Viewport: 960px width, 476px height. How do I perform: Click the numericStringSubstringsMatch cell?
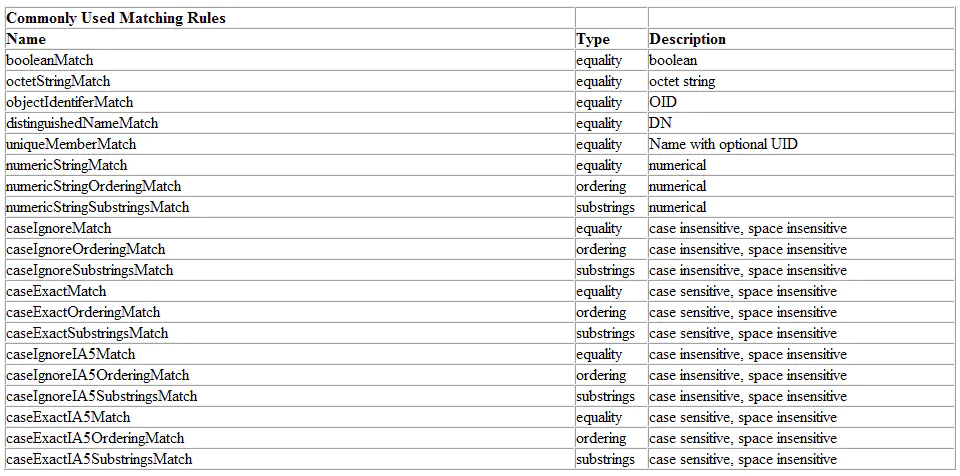coord(290,207)
